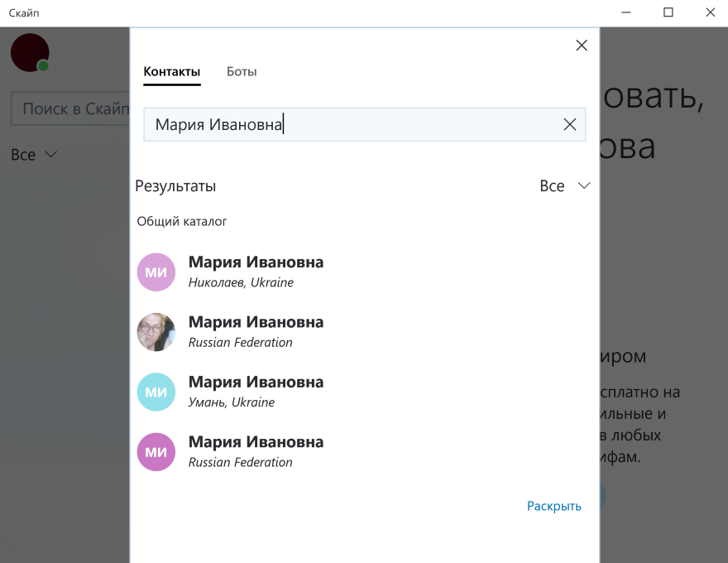Close the contact search dialog
This screenshot has height=563, width=728.
582,46
